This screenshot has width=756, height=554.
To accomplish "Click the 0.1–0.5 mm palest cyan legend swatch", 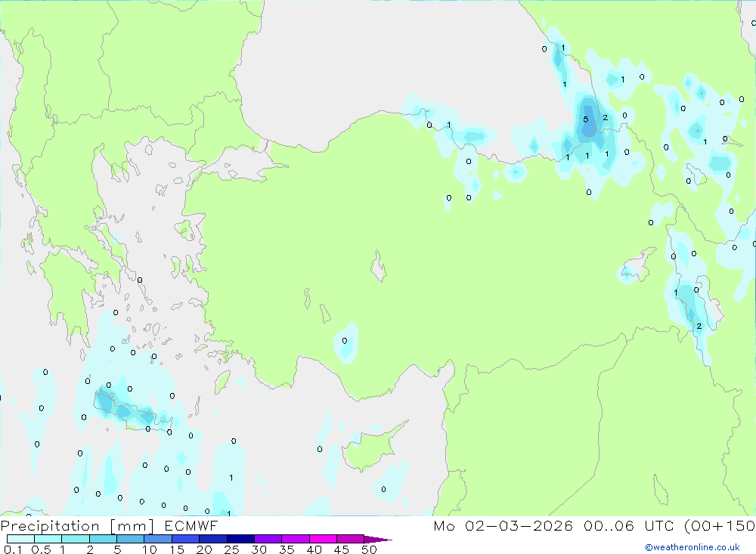I will tap(20, 539).
